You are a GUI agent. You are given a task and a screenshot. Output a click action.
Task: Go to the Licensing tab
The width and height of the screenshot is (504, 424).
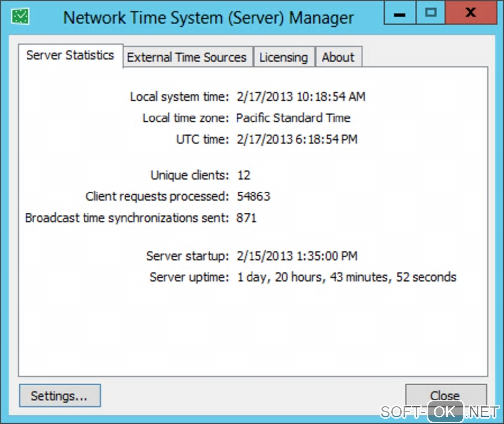pyautogui.click(x=284, y=57)
